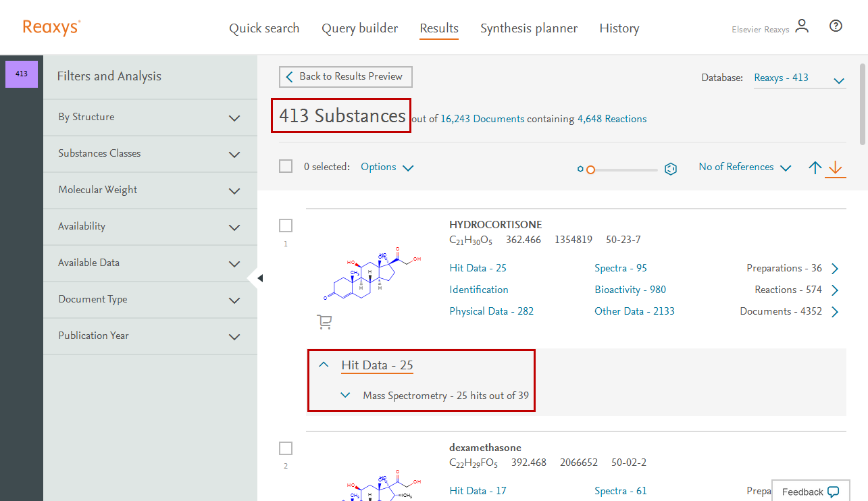Click Back to Results Preview button
Image resolution: width=868 pixels, height=501 pixels.
tap(345, 77)
